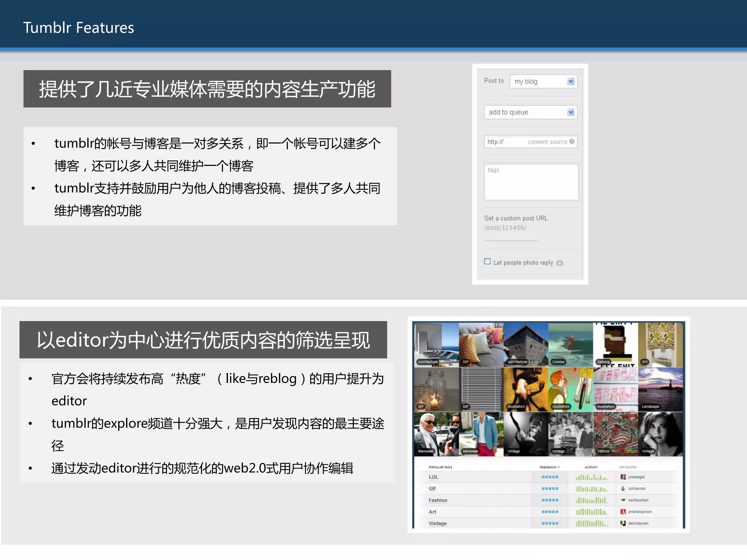Click into the tags text box

pos(531,182)
